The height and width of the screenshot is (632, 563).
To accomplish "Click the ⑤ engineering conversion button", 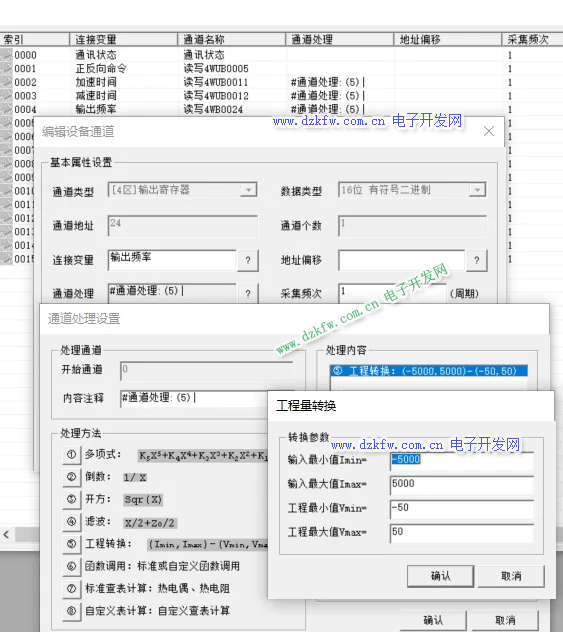I will point(72,544).
